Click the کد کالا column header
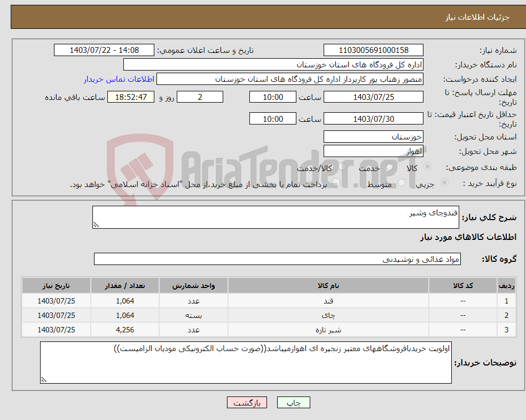 pos(463,285)
